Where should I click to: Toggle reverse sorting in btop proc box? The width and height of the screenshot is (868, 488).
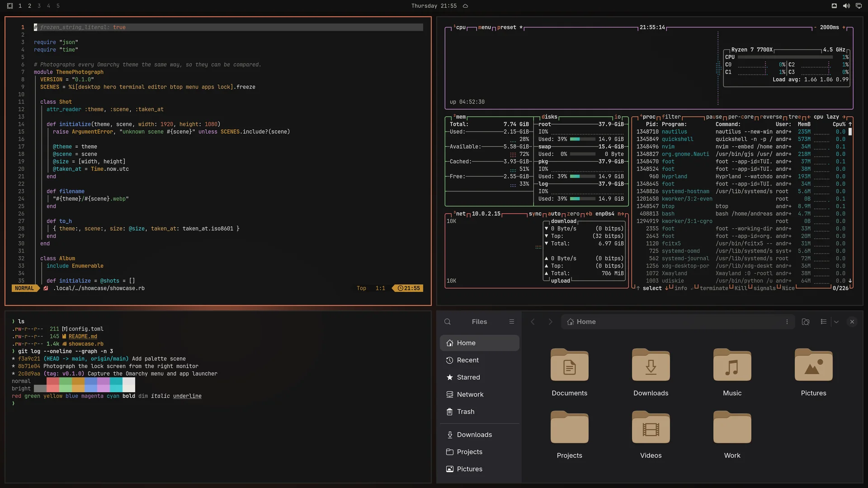(771, 117)
